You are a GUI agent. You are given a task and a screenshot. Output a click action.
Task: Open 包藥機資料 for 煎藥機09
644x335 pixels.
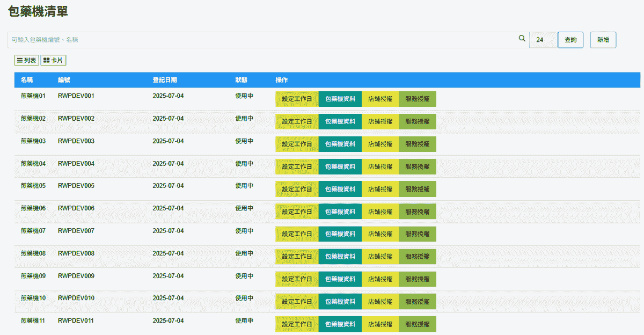340,279
